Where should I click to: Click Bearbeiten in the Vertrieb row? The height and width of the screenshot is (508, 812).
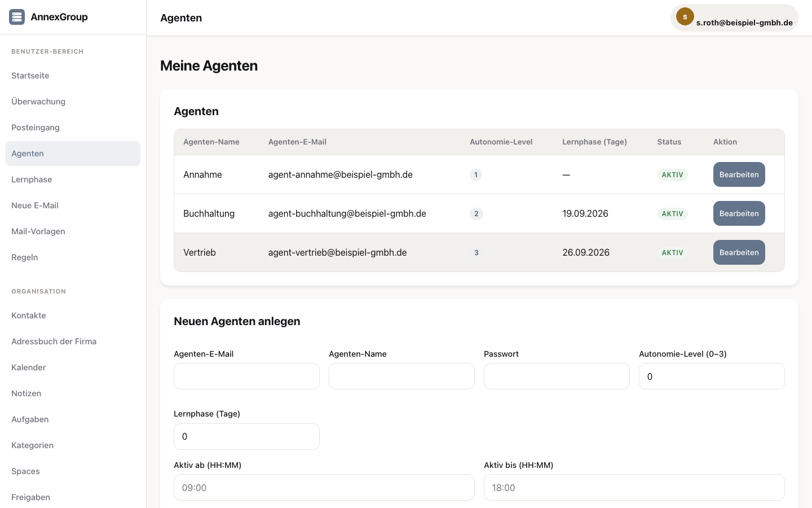pos(739,252)
